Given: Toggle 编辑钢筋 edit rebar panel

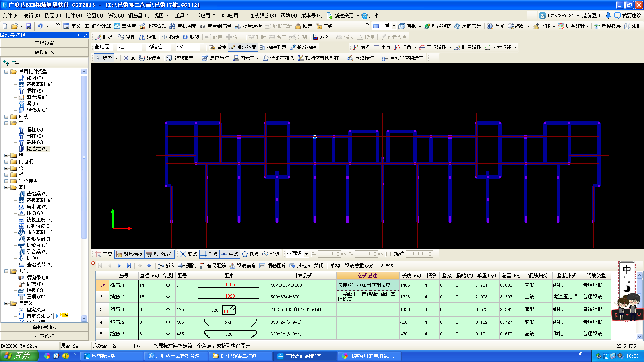Looking at the screenshot, I should tap(243, 47).
